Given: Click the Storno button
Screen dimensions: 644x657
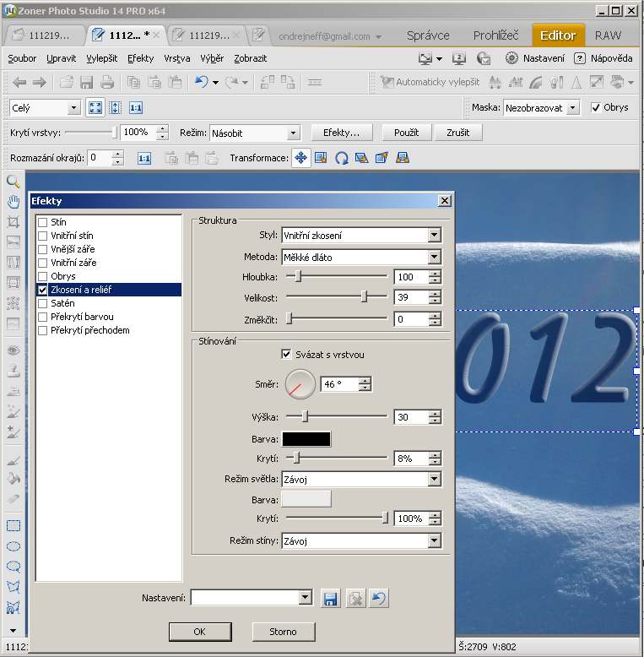Looking at the screenshot, I should click(284, 632).
